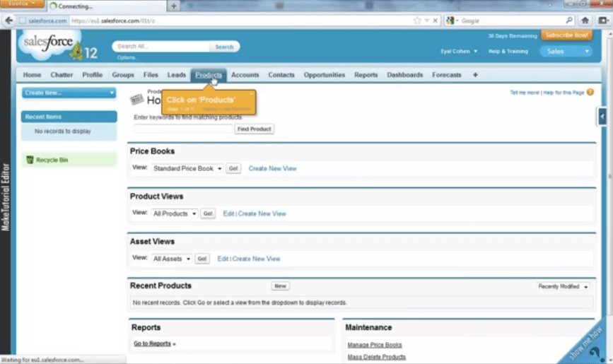This screenshot has width=613, height=364.
Task: Open the Files tab
Action: click(151, 75)
